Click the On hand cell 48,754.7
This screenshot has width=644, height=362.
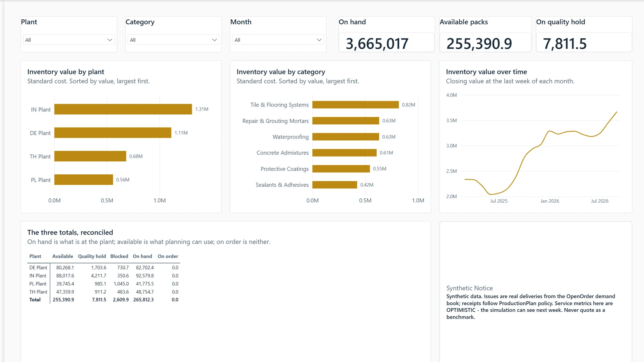pyautogui.click(x=145, y=292)
